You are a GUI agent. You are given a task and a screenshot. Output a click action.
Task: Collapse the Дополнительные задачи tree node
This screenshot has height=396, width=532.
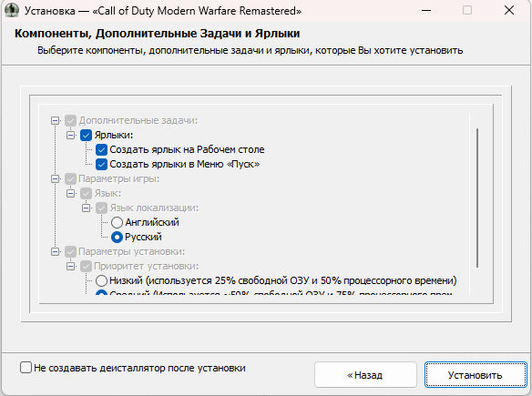pos(55,121)
